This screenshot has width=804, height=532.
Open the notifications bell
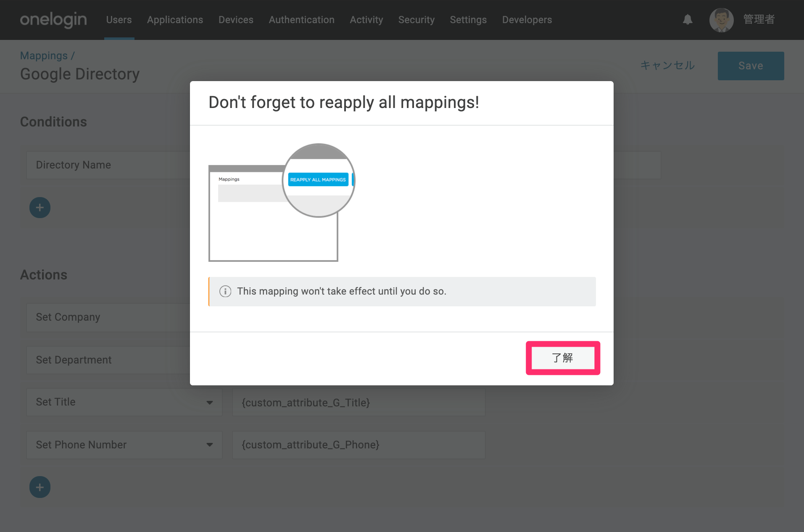tap(688, 19)
